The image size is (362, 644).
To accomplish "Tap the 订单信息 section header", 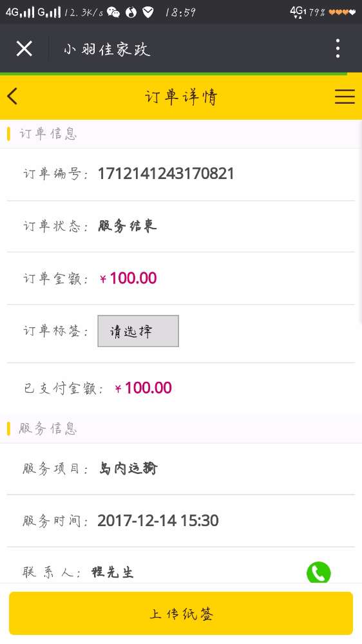I will click(x=48, y=134).
